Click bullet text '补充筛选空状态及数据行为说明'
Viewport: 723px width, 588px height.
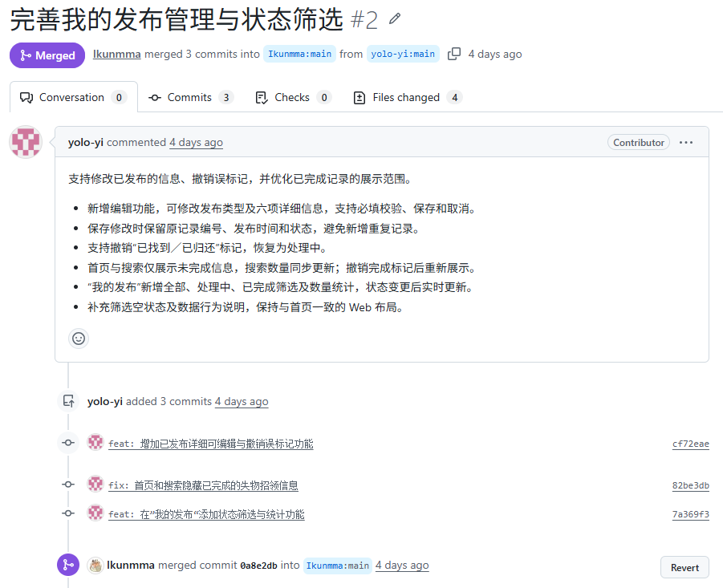(166, 307)
